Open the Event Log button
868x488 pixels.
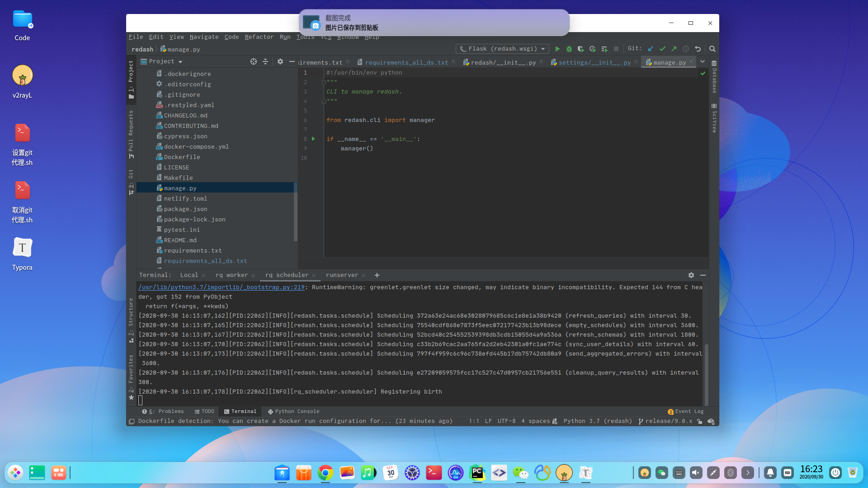(x=686, y=412)
